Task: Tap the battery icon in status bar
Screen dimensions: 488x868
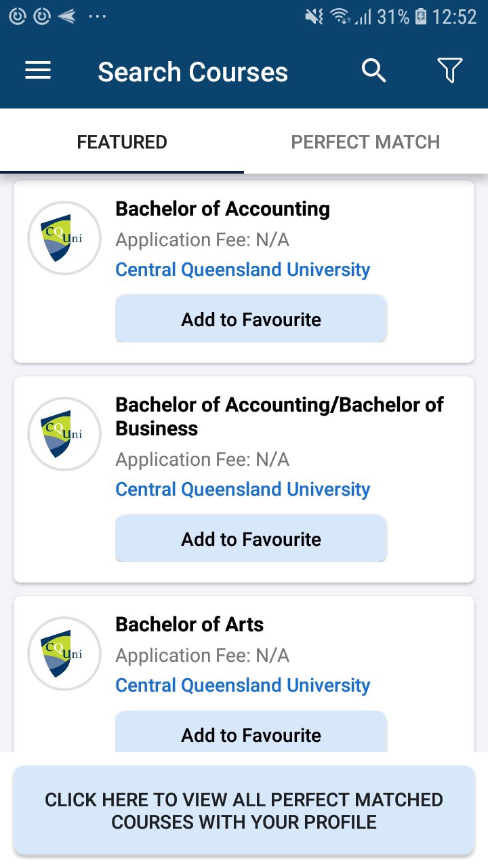Action: (421, 16)
